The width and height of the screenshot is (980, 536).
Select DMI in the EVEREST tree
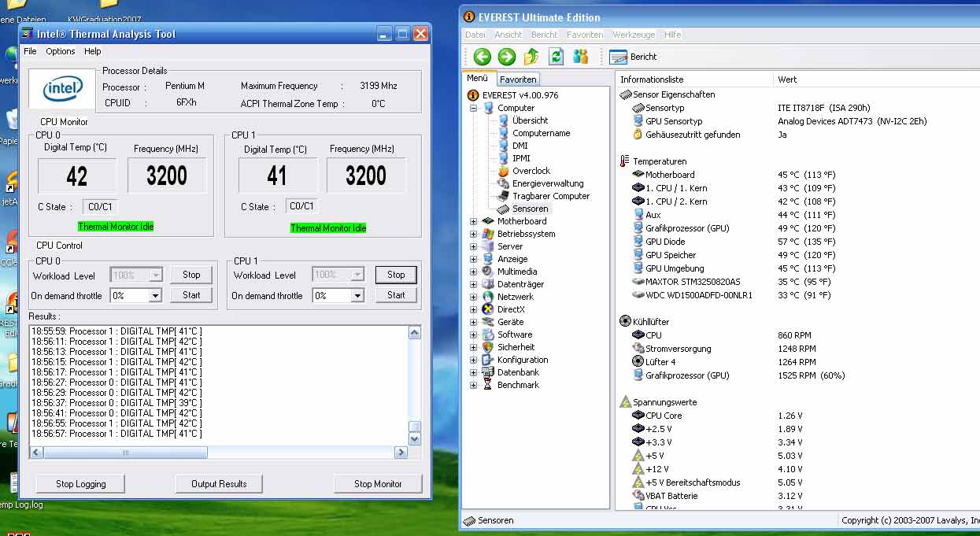point(520,146)
